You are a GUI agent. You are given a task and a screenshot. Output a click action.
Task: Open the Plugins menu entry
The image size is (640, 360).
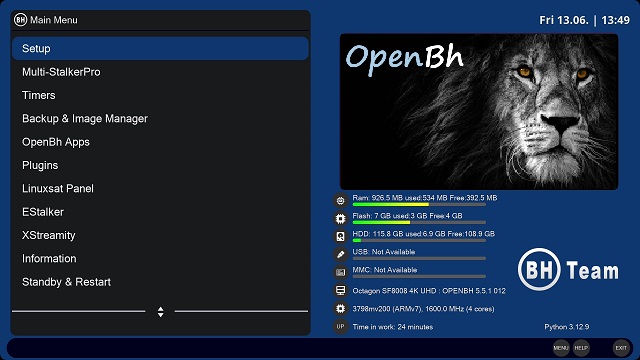[160, 165]
